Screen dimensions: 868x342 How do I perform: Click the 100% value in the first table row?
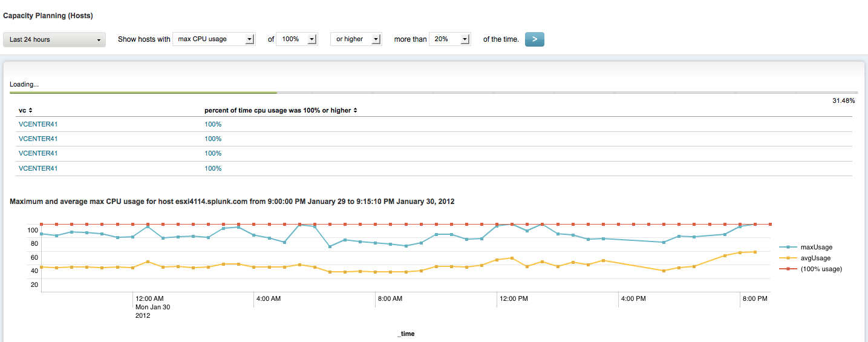pyautogui.click(x=213, y=124)
